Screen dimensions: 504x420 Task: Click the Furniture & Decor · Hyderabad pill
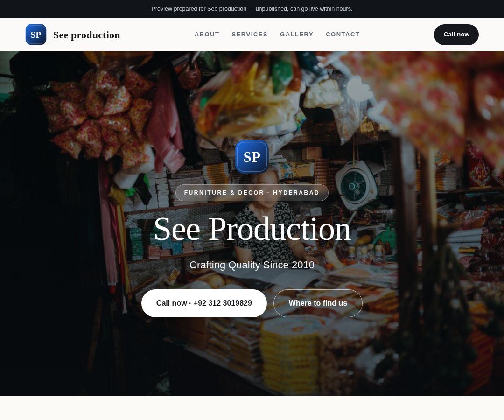tap(252, 193)
